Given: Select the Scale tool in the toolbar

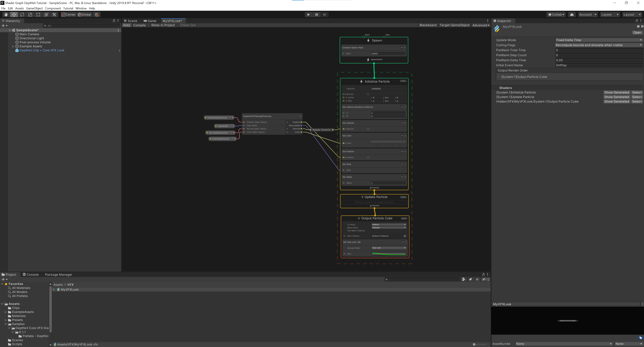Looking at the screenshot, I should (x=30, y=14).
